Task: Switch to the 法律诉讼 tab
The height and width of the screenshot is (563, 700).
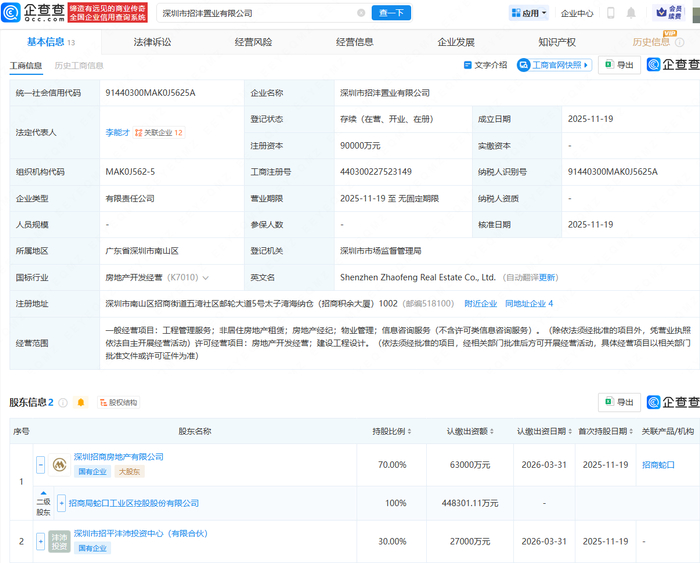Action: tap(152, 42)
